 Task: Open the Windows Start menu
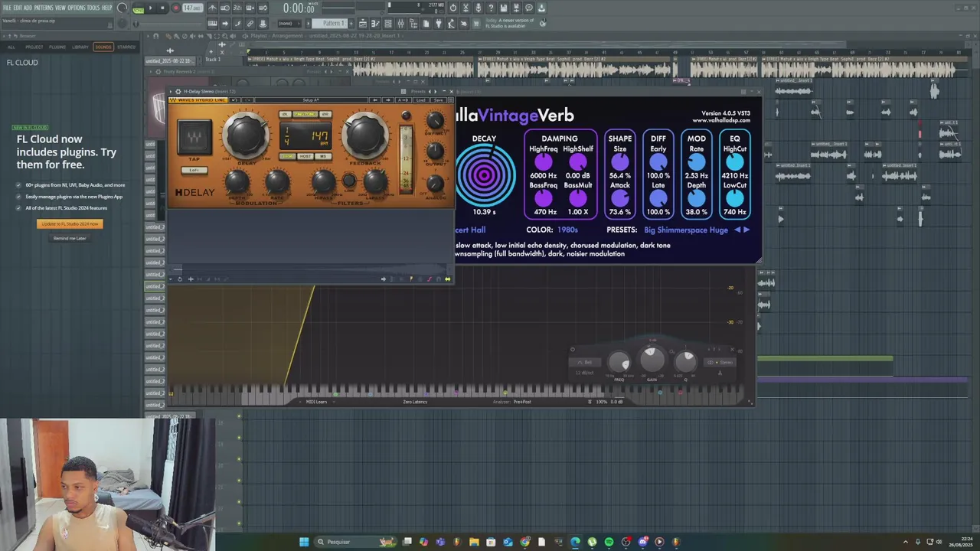pos(304,542)
